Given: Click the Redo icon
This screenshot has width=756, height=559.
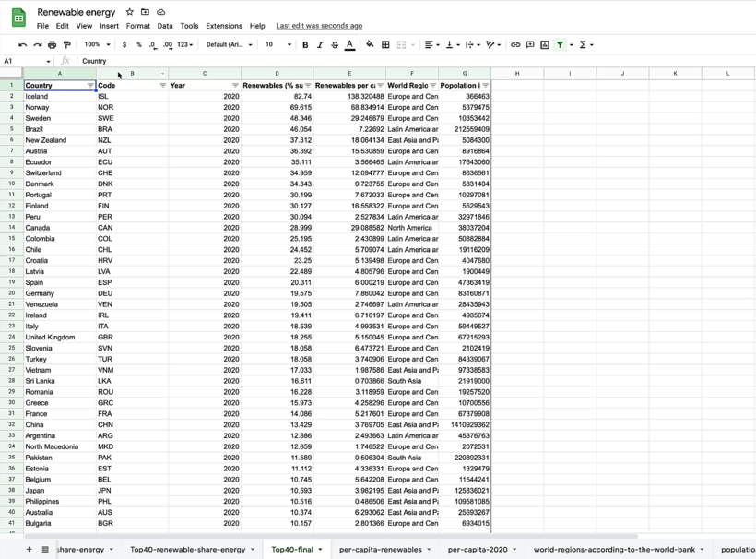Looking at the screenshot, I should 37,45.
